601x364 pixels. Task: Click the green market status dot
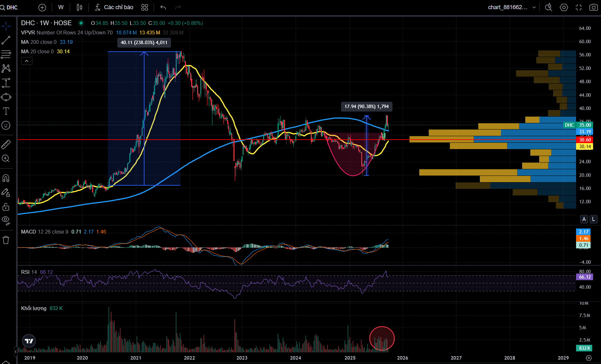(81, 23)
